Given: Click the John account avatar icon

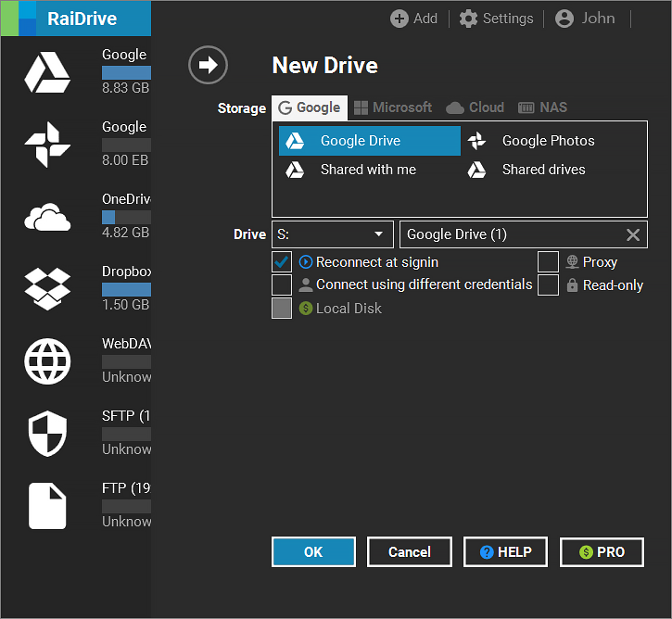Looking at the screenshot, I should click(564, 19).
